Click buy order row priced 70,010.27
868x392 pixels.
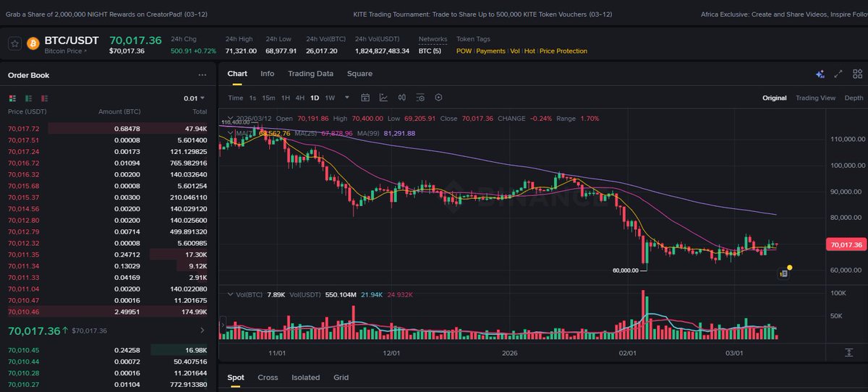109,384
